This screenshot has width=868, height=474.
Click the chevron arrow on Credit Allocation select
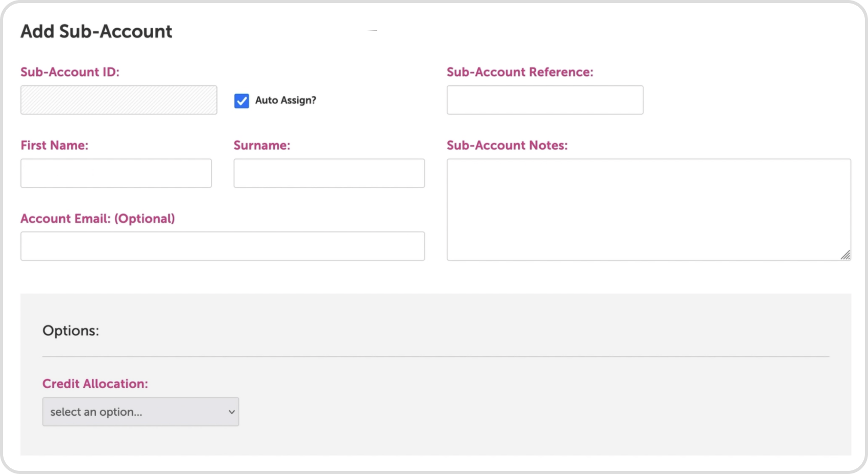point(231,412)
